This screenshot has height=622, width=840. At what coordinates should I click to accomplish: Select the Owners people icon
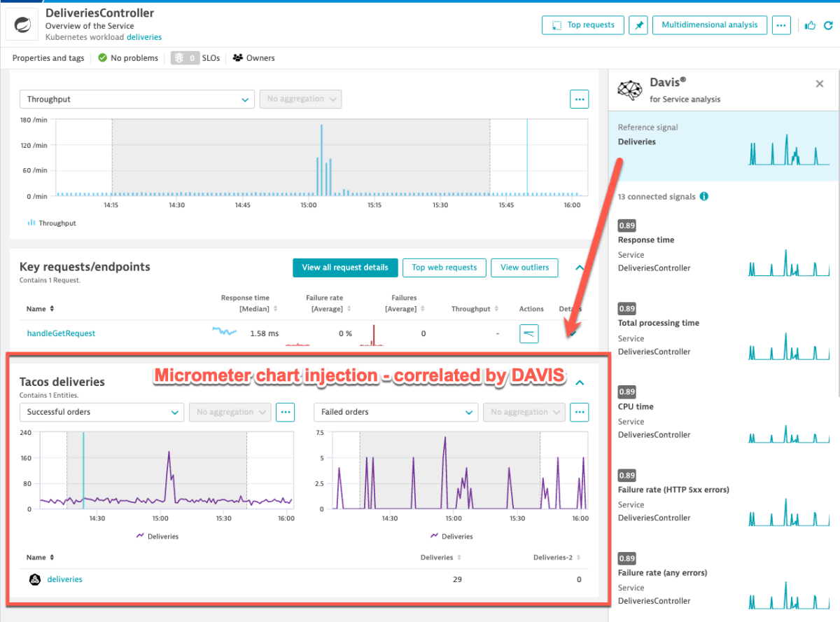pos(237,58)
